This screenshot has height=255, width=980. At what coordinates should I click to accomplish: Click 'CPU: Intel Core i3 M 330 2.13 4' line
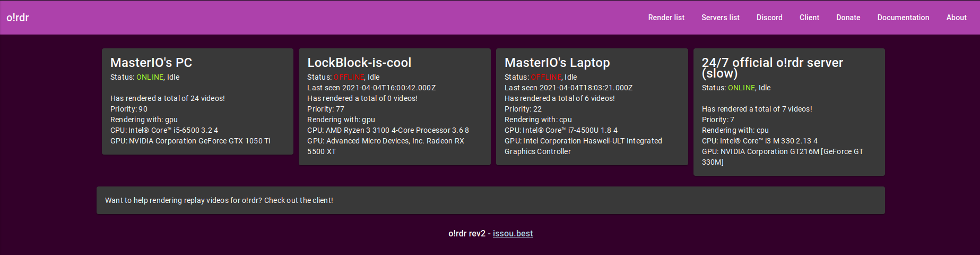pyautogui.click(x=760, y=141)
